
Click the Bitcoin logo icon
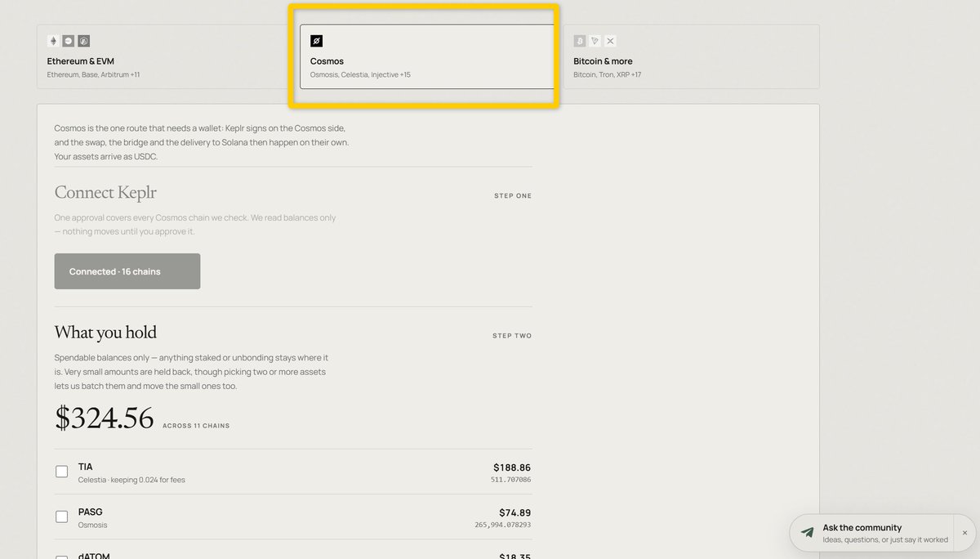580,41
